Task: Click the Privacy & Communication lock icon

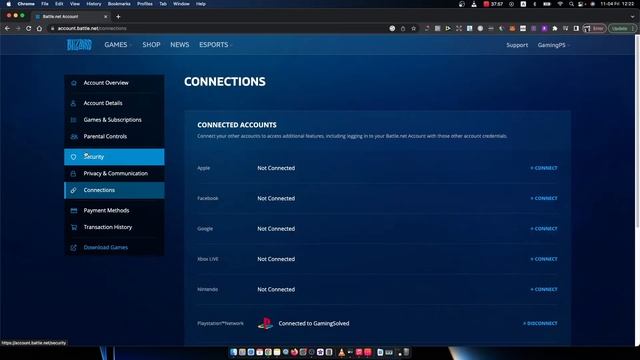Action: pyautogui.click(x=73, y=173)
